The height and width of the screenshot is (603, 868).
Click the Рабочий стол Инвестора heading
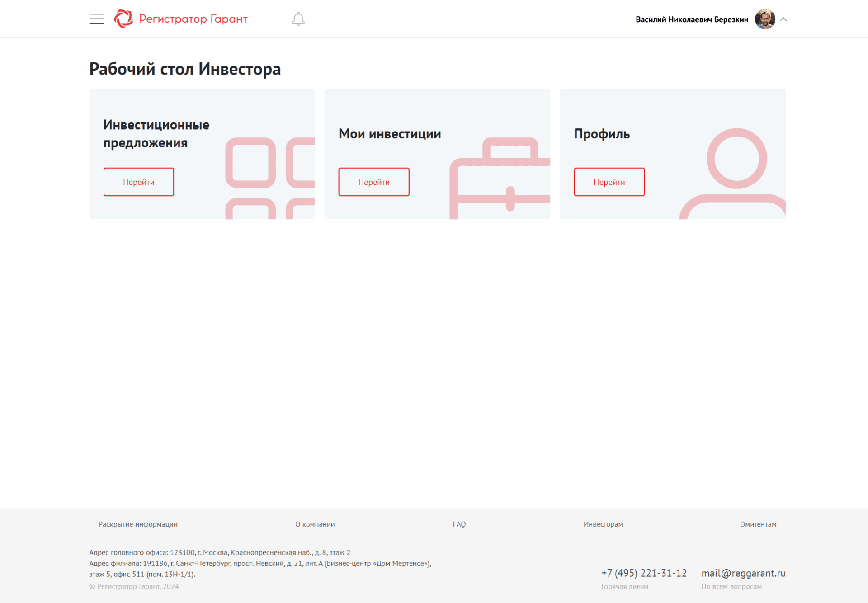185,69
